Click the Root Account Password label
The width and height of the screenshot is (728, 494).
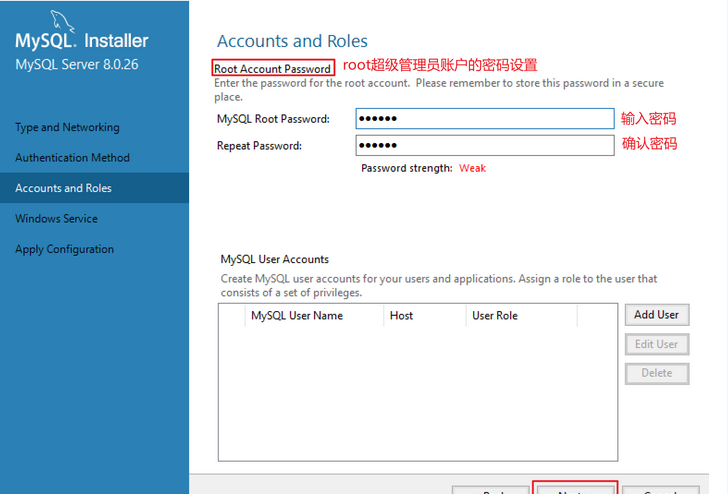[x=273, y=69]
